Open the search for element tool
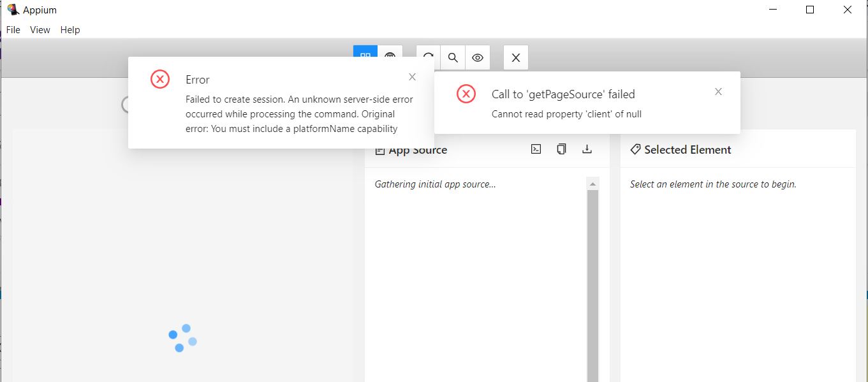 452,57
